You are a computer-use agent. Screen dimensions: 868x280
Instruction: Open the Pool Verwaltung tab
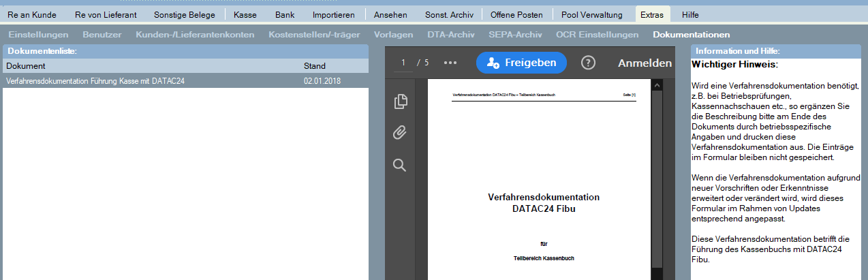tap(592, 14)
